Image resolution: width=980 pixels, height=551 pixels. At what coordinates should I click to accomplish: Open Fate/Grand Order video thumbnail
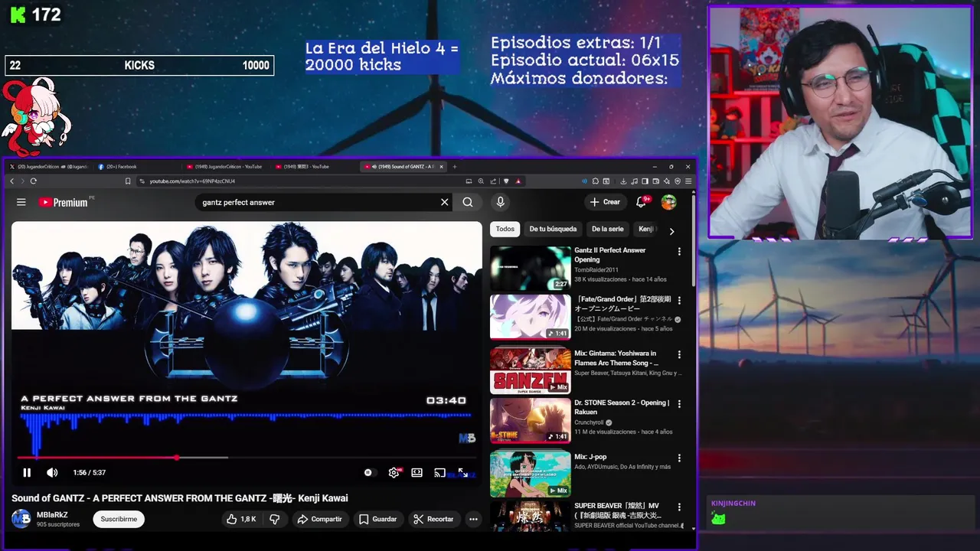[530, 317]
